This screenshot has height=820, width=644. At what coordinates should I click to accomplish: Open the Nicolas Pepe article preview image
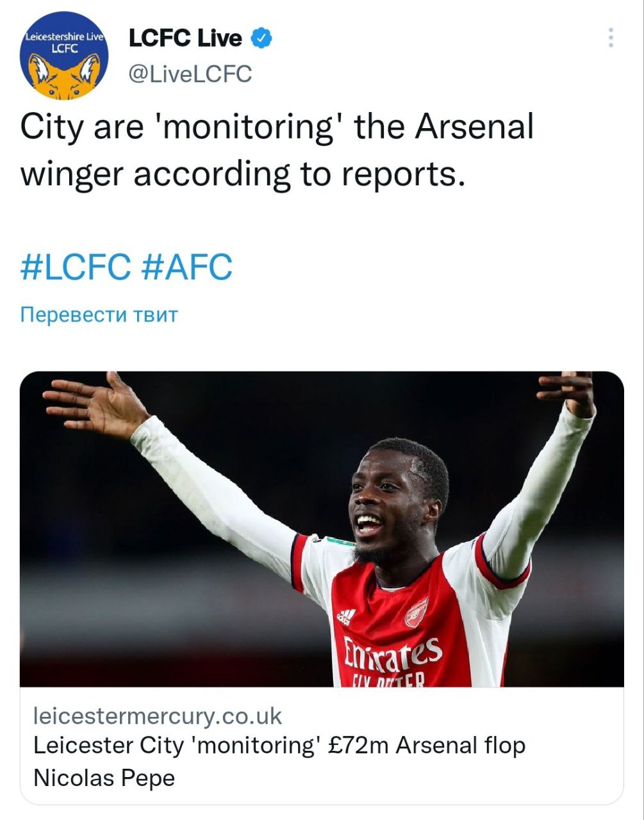(x=322, y=529)
